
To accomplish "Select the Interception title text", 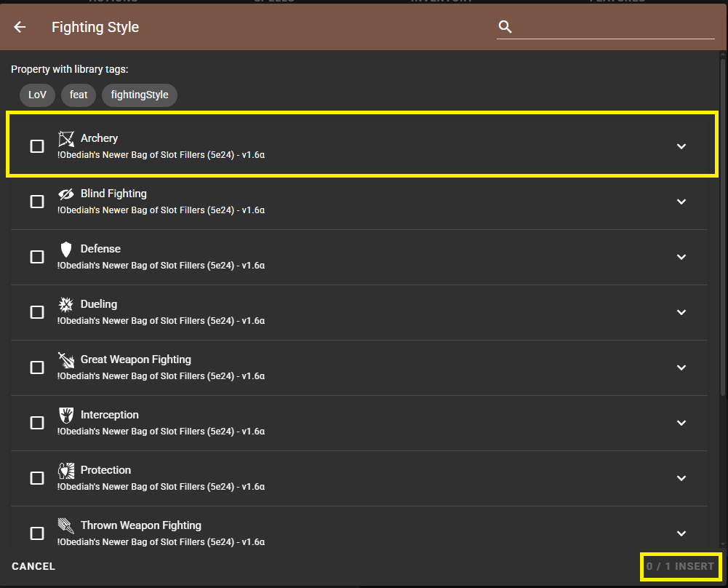I will pyautogui.click(x=110, y=415).
